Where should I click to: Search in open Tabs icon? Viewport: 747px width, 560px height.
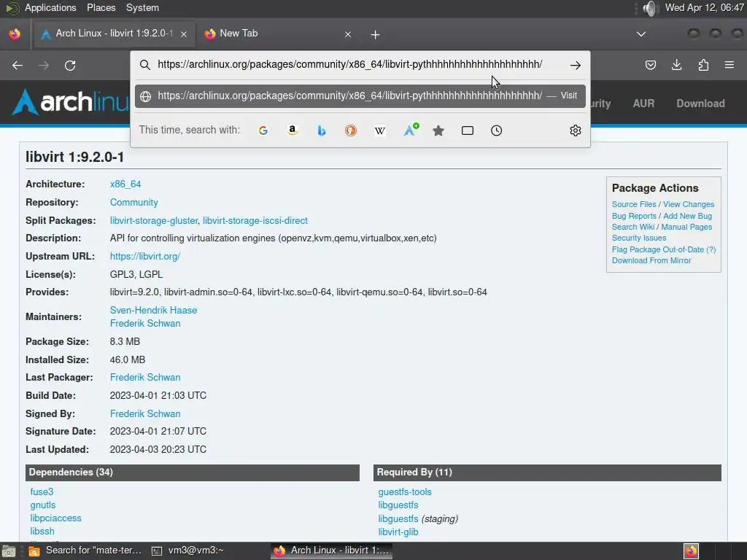[x=468, y=131]
